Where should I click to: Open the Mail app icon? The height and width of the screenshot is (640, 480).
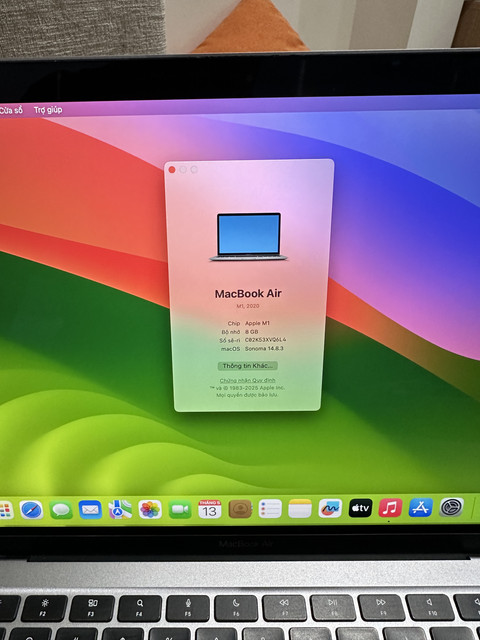[90, 510]
